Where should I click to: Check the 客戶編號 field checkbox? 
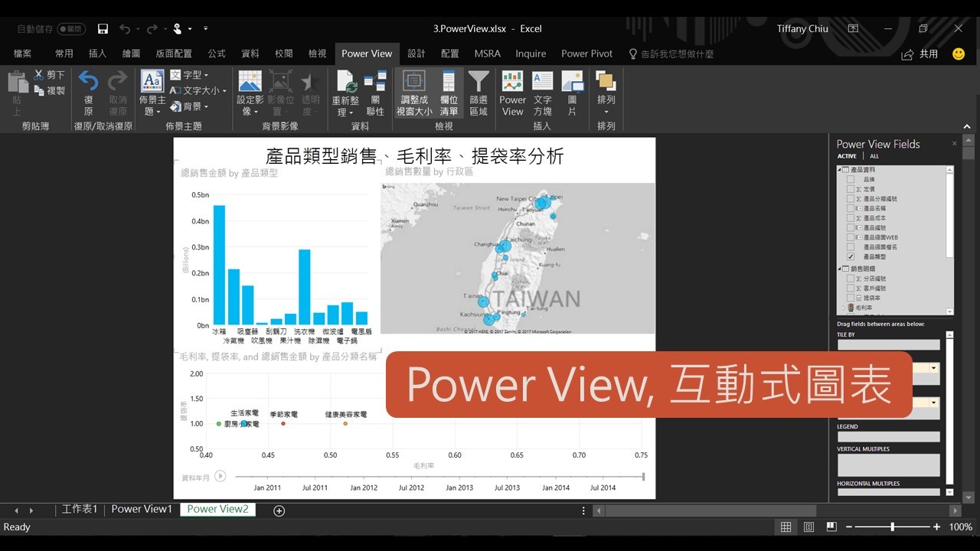pyautogui.click(x=850, y=289)
